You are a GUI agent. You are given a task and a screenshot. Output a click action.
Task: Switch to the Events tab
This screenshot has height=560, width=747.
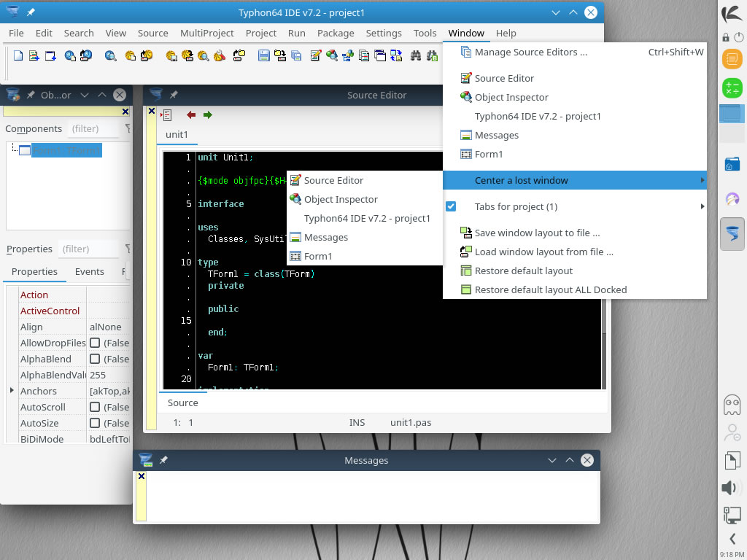tap(89, 271)
